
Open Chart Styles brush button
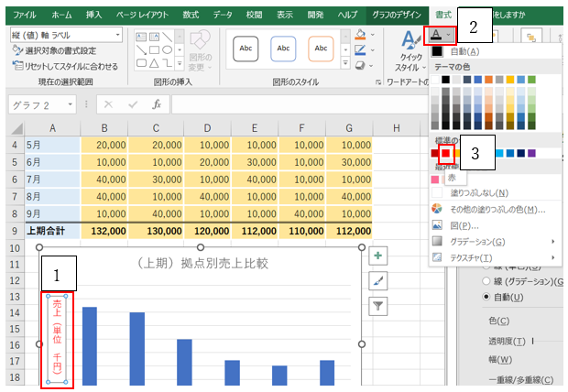click(378, 281)
